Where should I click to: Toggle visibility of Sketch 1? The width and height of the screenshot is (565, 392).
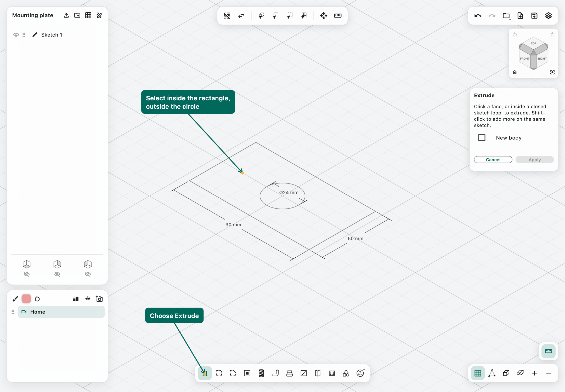(16, 35)
